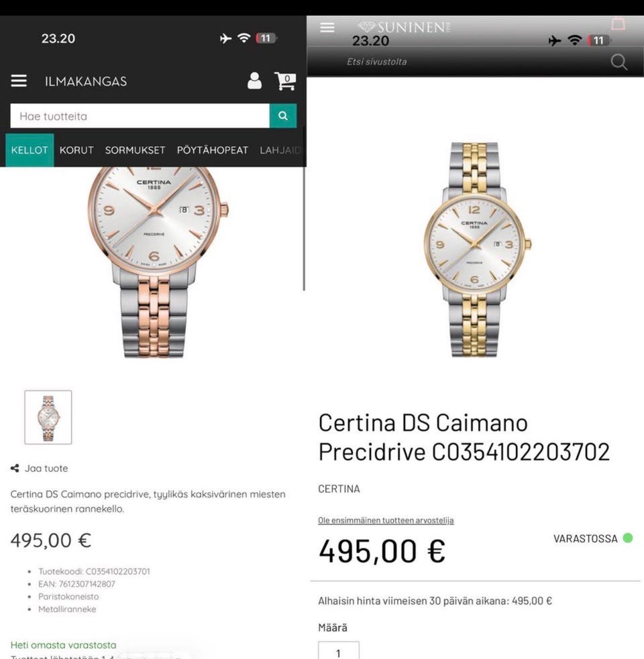Select the KELLOT tab

[30, 150]
